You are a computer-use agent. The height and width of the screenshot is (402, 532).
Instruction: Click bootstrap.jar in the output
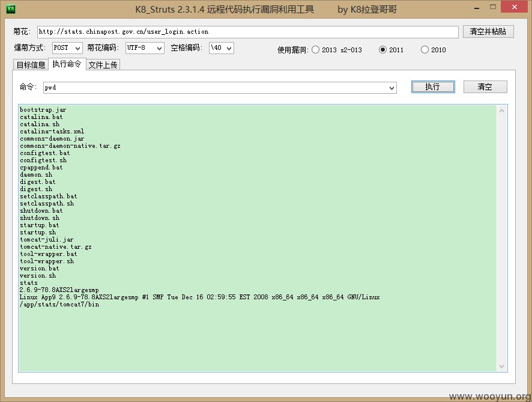click(43, 110)
